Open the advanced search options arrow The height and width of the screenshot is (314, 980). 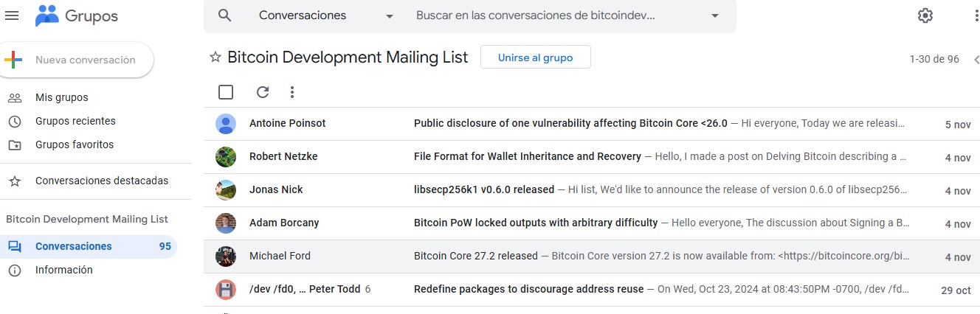tap(714, 15)
